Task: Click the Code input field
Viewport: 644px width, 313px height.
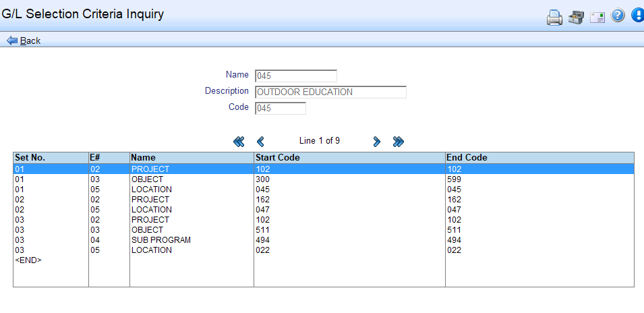Action: click(280, 108)
